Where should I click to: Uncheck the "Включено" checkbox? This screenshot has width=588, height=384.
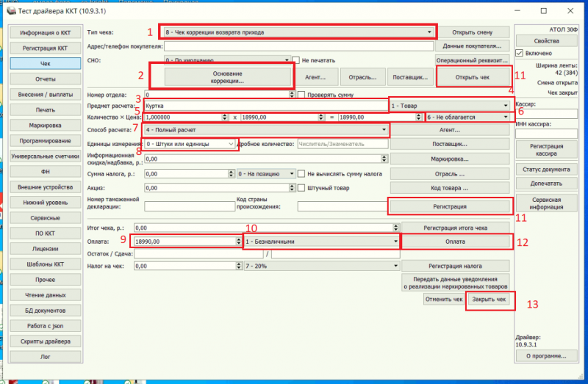point(520,53)
